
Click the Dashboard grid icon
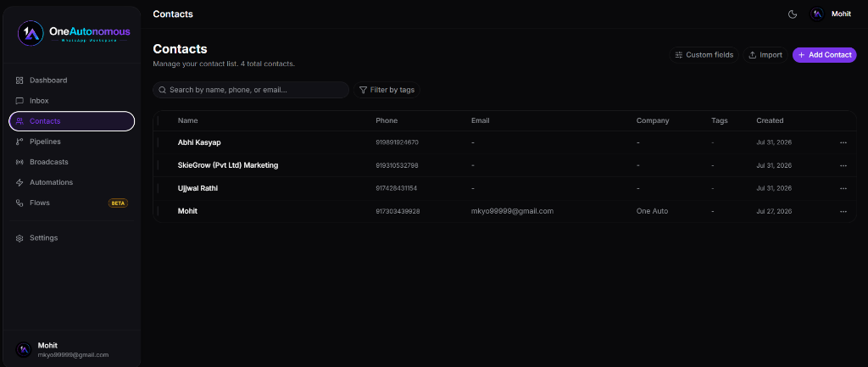pyautogui.click(x=19, y=81)
